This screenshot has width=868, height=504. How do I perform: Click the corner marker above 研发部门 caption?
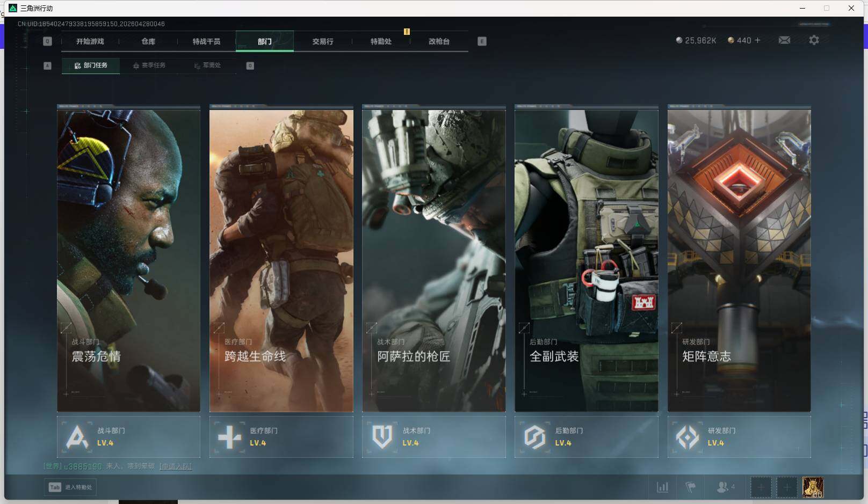(x=677, y=327)
